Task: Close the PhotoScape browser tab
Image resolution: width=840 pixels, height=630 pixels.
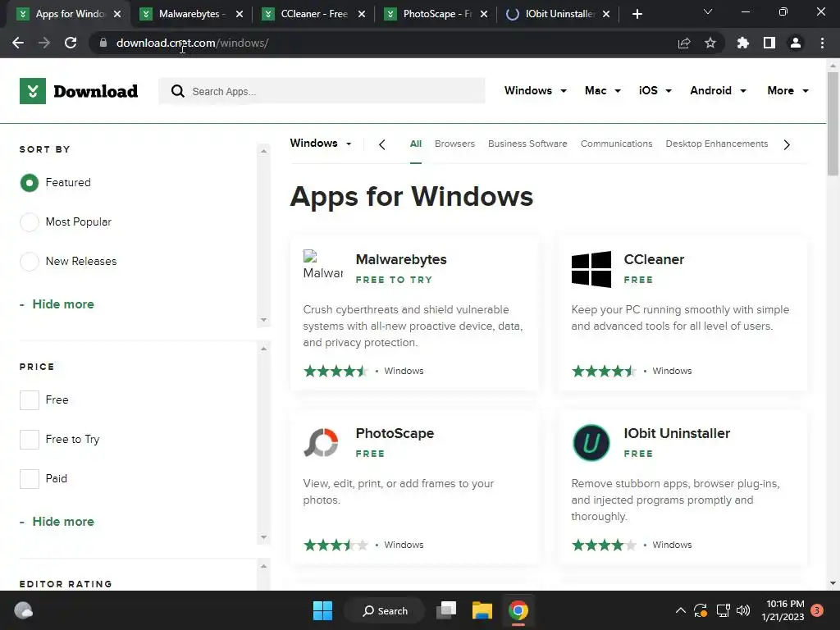Action: click(x=484, y=14)
